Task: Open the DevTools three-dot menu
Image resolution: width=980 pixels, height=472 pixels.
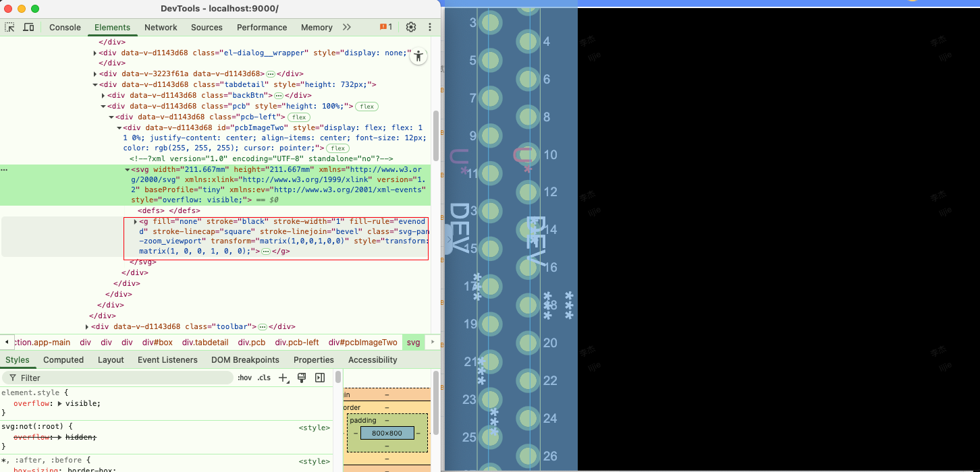Action: point(430,27)
